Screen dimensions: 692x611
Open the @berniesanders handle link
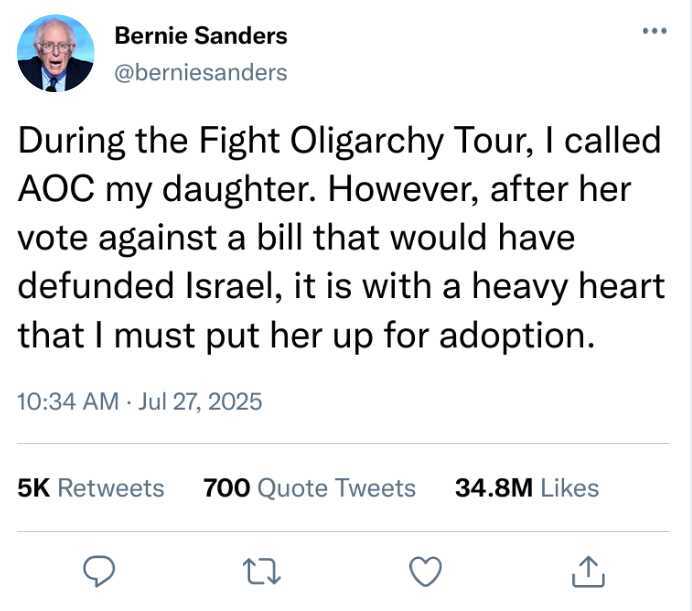201,73
